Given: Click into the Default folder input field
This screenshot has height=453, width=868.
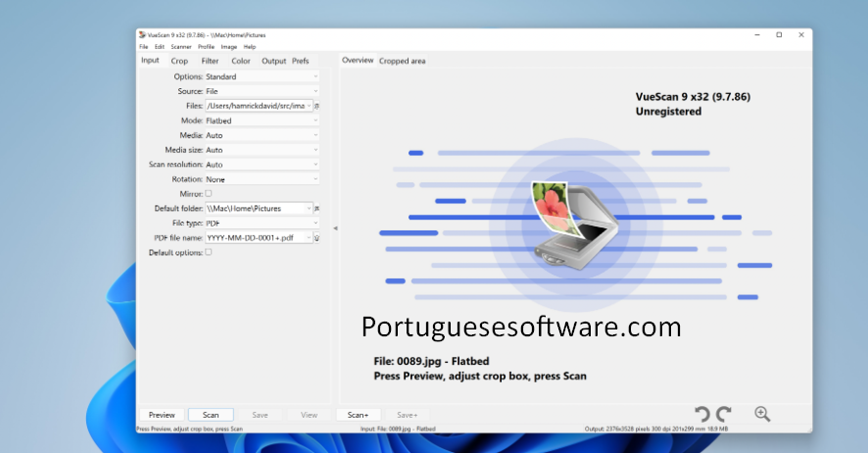Looking at the screenshot, I should [255, 209].
